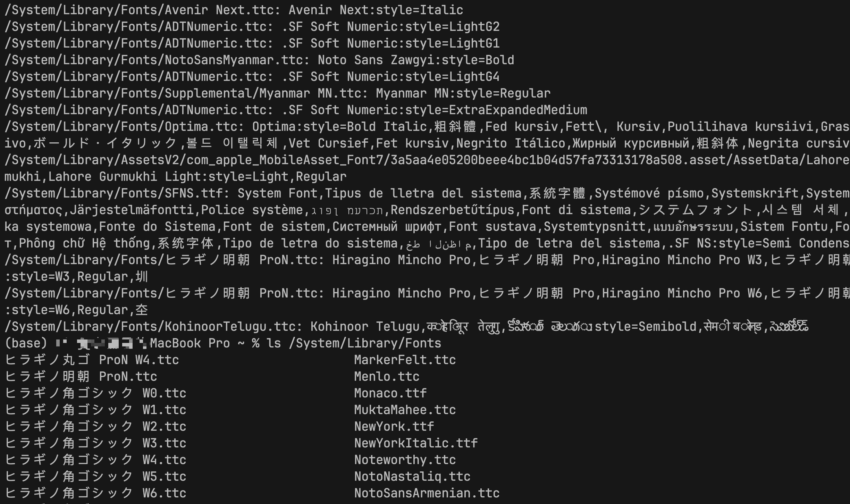
Task: Click the (base) conda prompt prefix
Action: pyautogui.click(x=26, y=343)
